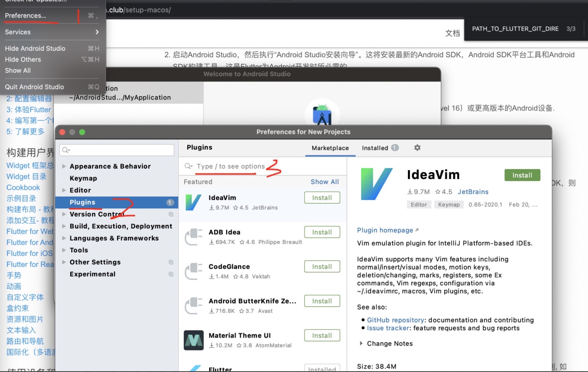The height and width of the screenshot is (372, 588).
Task: Click 文档 in the browser page header
Action: 452,33
